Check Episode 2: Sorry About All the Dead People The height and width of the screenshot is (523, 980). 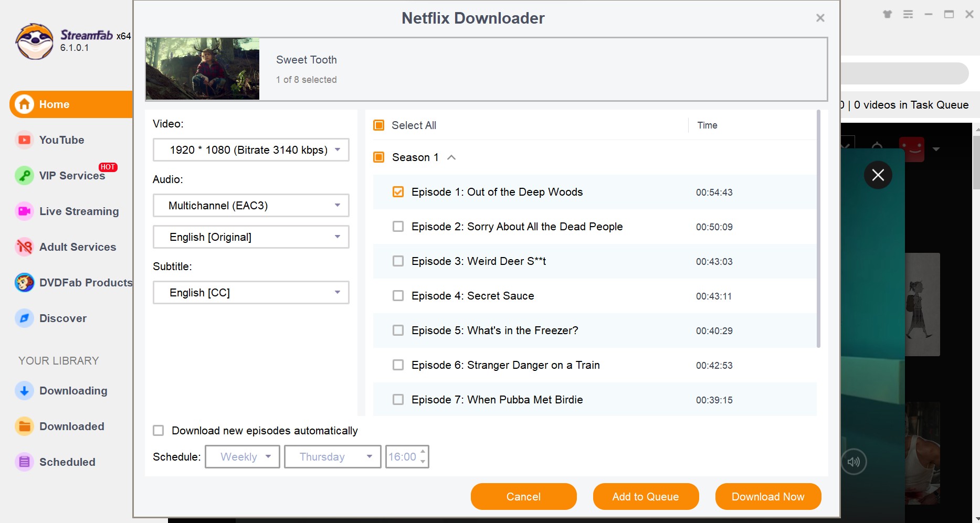pos(398,227)
